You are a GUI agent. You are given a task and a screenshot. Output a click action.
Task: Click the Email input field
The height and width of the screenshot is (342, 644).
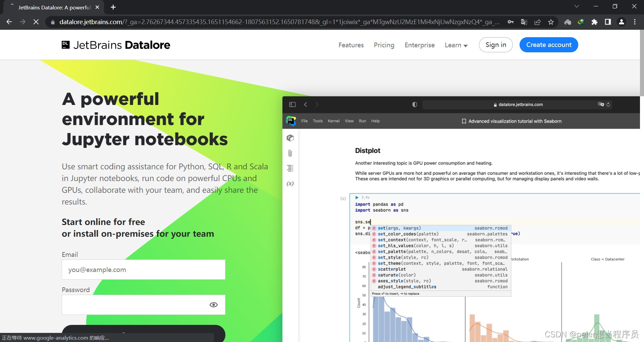(143, 269)
